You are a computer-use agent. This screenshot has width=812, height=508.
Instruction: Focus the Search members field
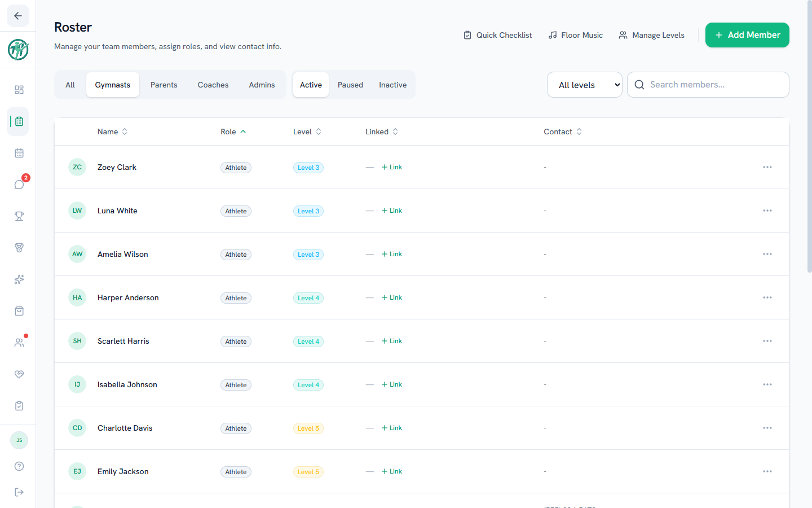click(708, 85)
